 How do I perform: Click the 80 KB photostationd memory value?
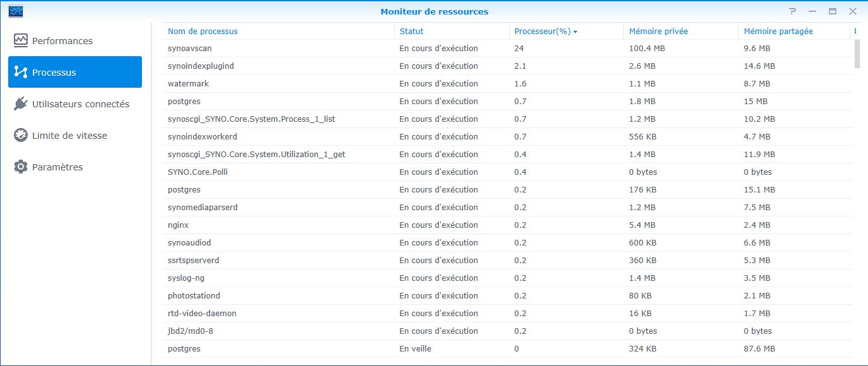click(x=640, y=296)
